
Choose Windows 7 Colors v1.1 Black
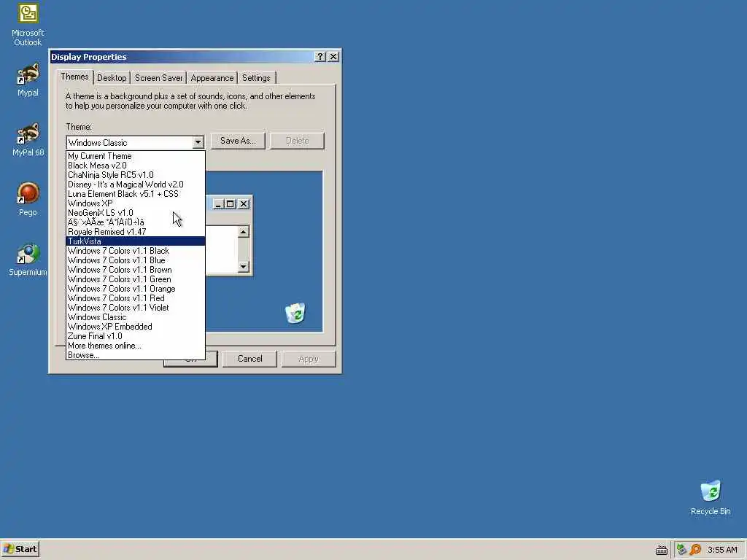135,251
